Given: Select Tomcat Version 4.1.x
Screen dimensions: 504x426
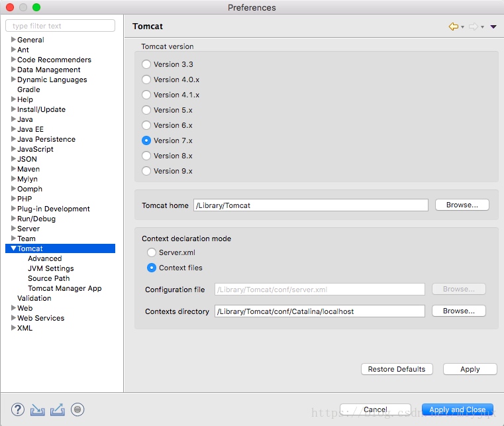Looking at the screenshot, I should point(146,95).
